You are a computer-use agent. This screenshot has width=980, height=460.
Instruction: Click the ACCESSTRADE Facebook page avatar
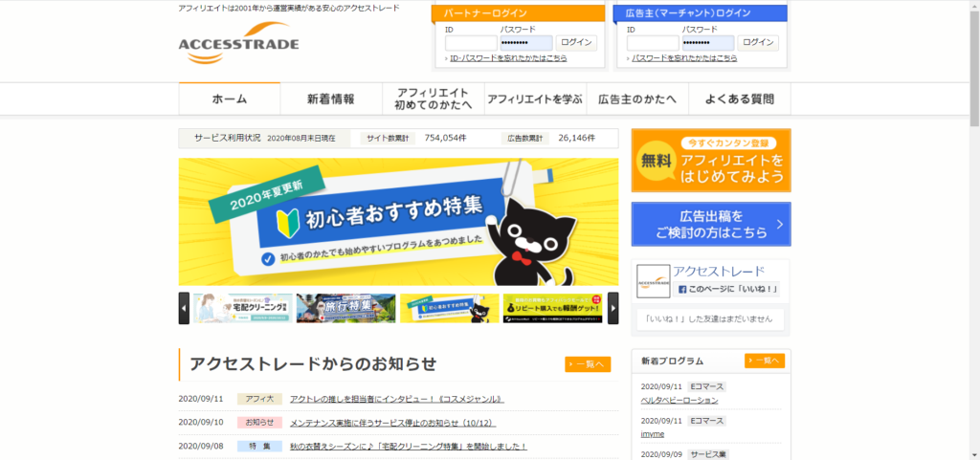point(653,281)
